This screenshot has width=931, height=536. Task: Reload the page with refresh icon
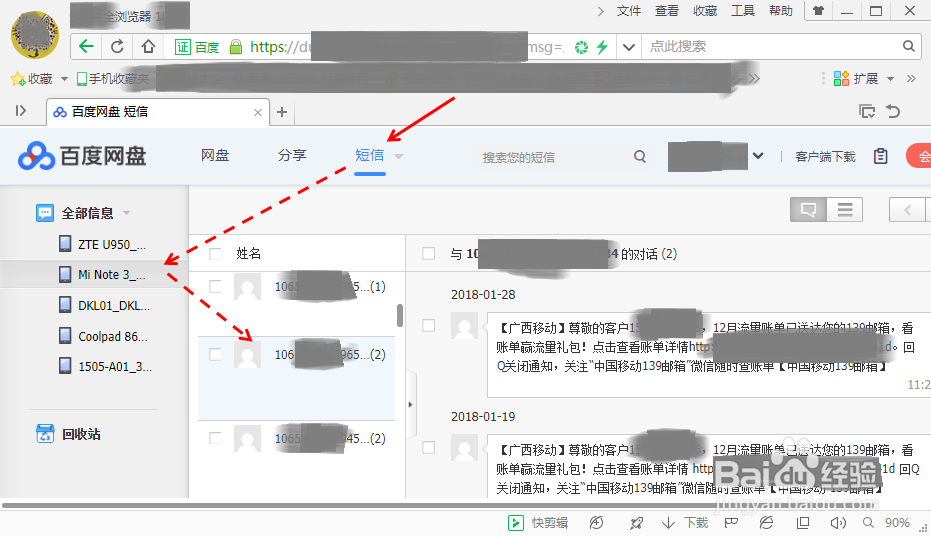tap(118, 46)
